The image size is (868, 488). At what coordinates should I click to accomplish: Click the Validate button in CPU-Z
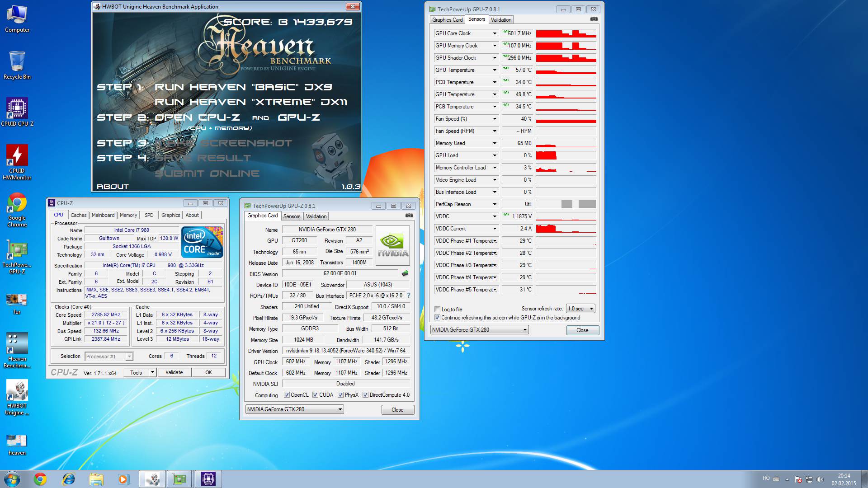[x=174, y=372]
